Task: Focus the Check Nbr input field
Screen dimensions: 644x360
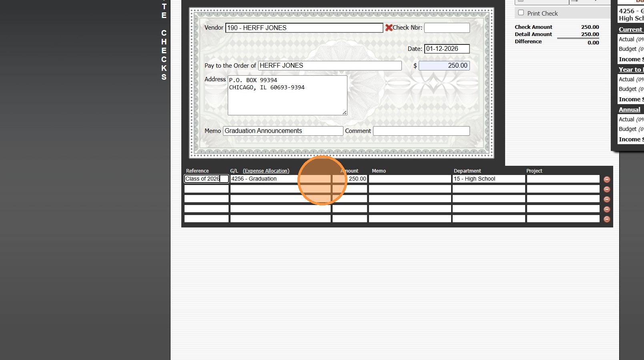Action: point(447,28)
